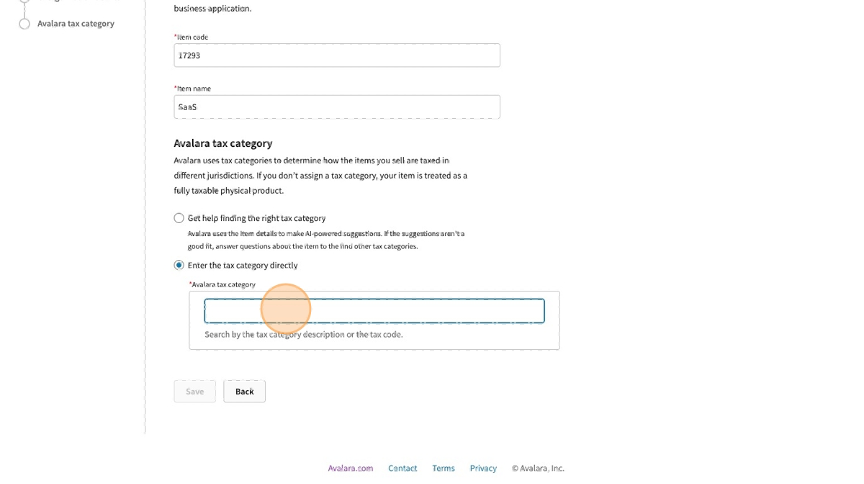Click the required Avalara tax category label above search box
Screen dimensions: 864x484
point(223,284)
